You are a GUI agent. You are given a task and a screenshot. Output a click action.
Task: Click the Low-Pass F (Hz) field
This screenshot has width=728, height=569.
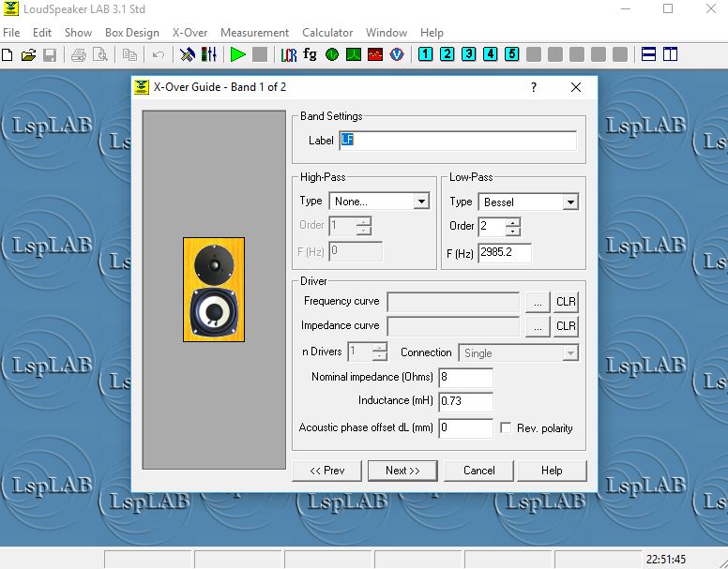tap(505, 253)
